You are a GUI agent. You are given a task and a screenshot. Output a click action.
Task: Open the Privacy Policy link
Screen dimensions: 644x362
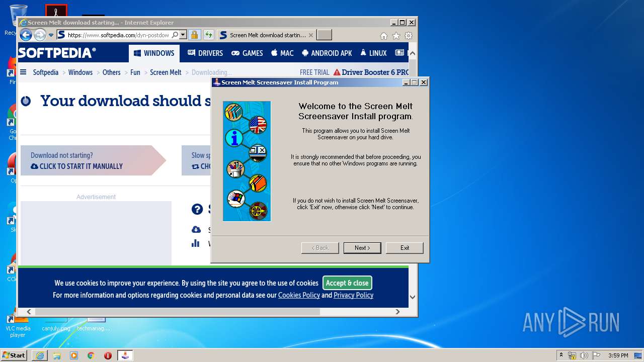[353, 295]
